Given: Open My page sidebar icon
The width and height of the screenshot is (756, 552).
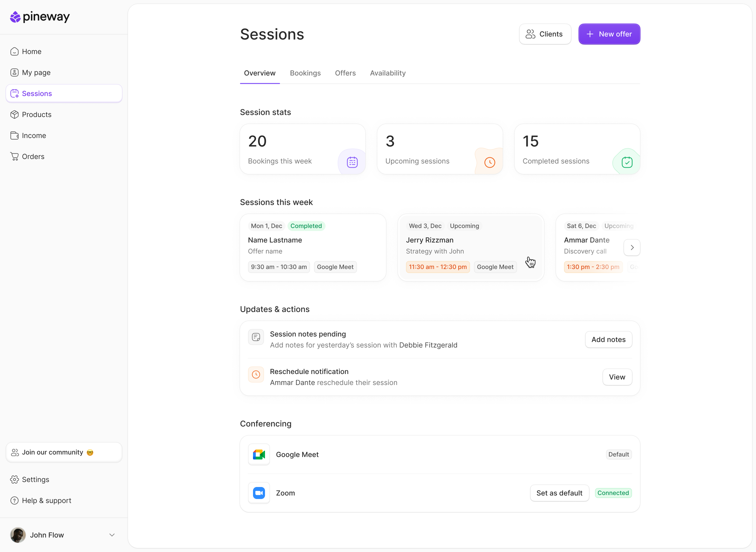Looking at the screenshot, I should click(14, 73).
